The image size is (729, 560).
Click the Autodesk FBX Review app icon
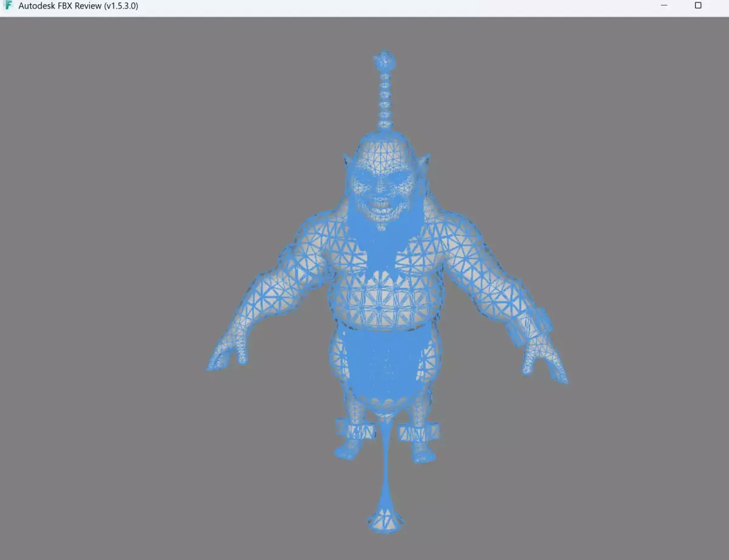[9, 5]
